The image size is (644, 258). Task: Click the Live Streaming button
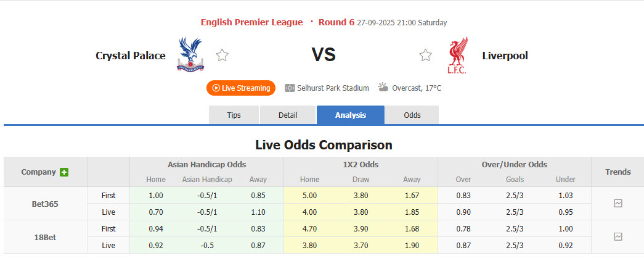coord(241,88)
